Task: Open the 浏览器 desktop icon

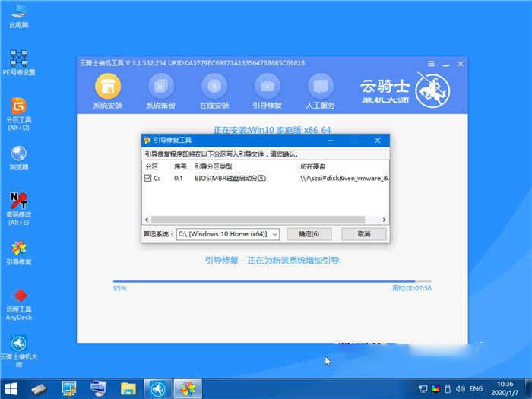Action: (19, 158)
